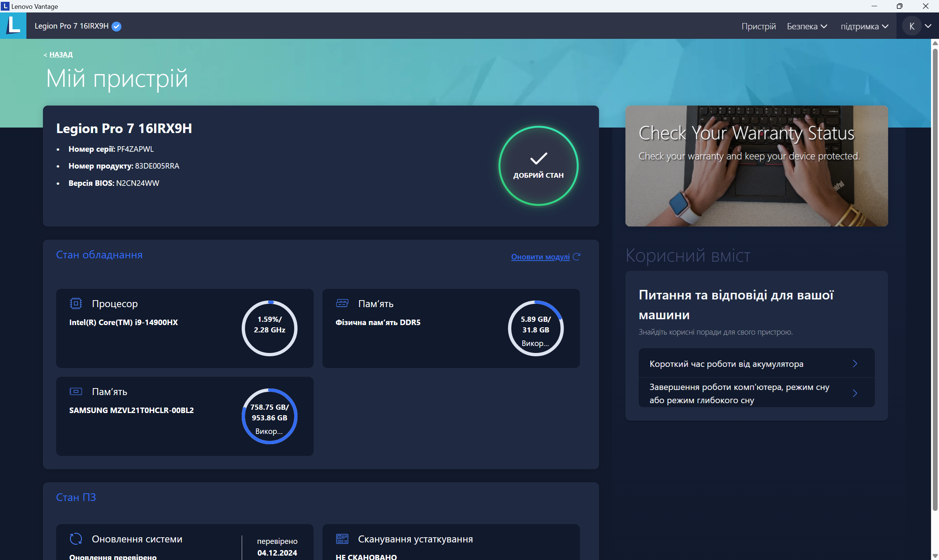Click the Lenovo Vantage L logo

point(13,26)
